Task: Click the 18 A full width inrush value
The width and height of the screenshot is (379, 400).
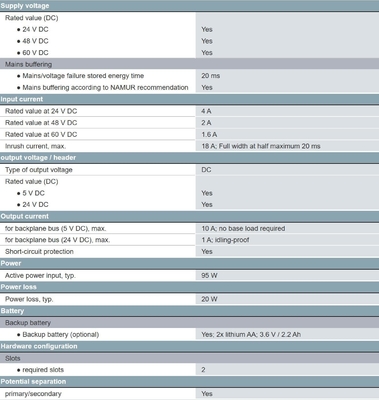Action: 261,146
